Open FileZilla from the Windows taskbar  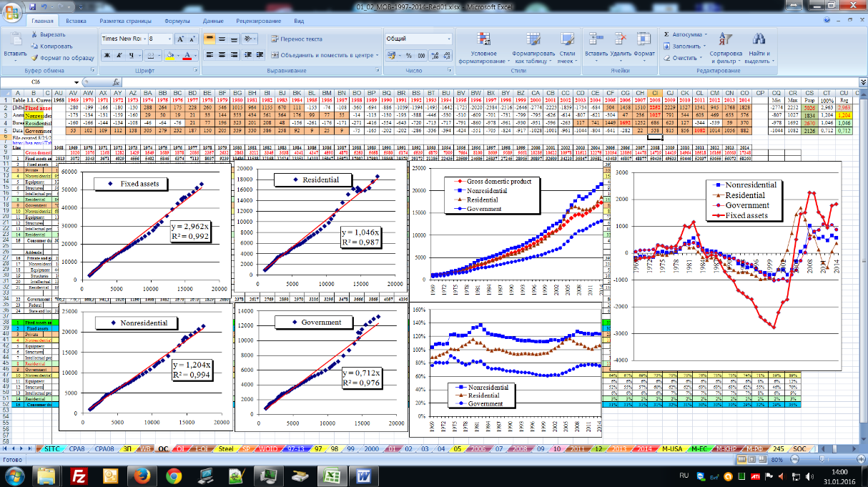pos(81,475)
